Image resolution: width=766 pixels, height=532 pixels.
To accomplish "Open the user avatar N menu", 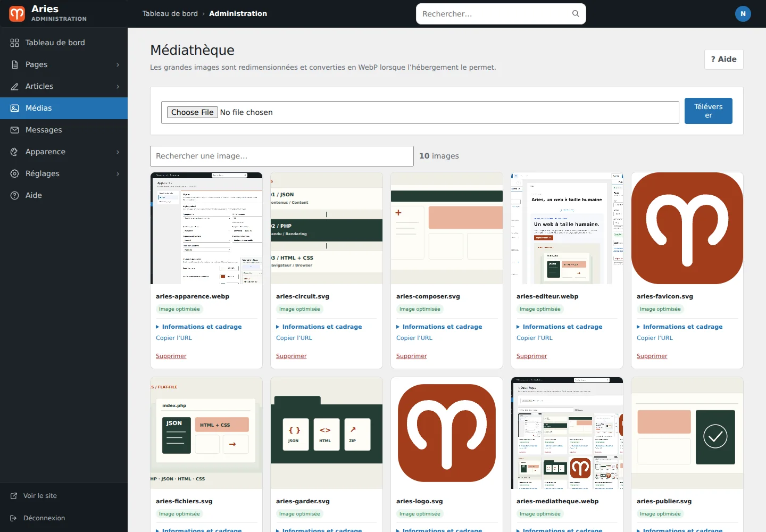I will point(743,14).
